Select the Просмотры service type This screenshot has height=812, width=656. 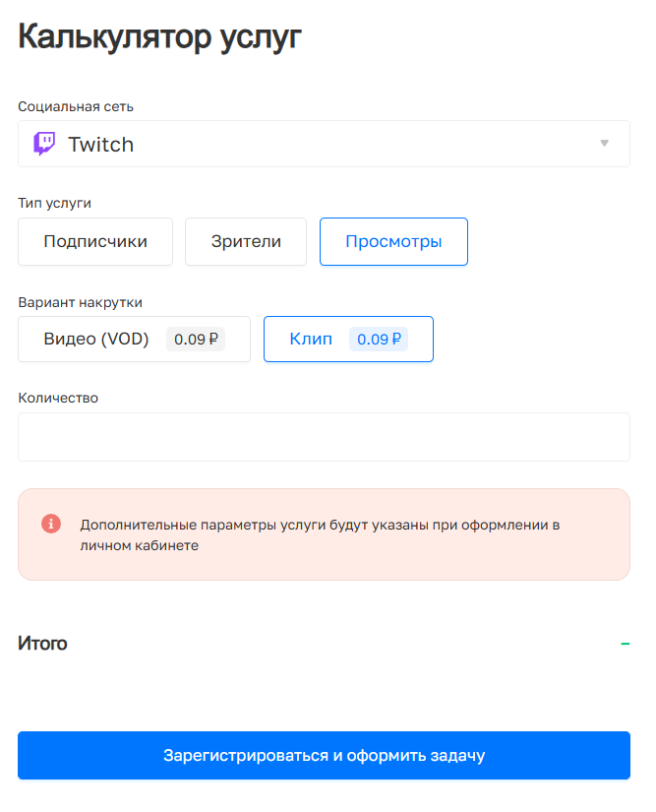[x=393, y=242]
